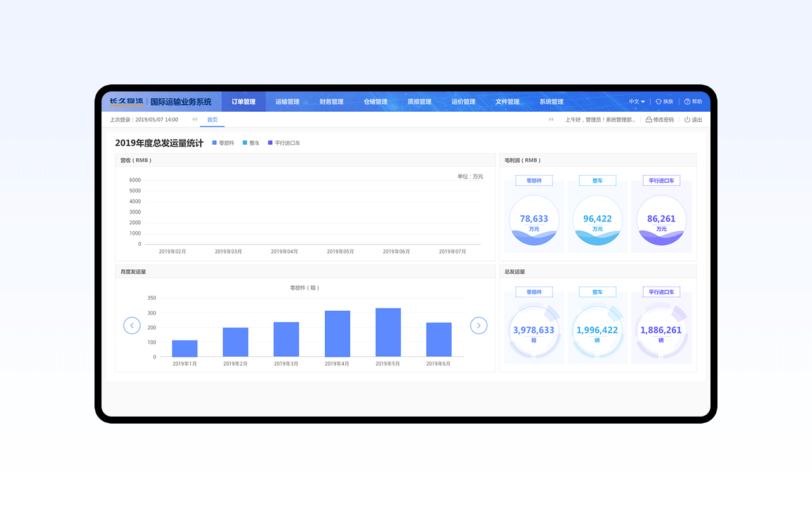The height and width of the screenshot is (508, 812).
Task: Go to previous monthly shipment chart
Action: [x=132, y=325]
